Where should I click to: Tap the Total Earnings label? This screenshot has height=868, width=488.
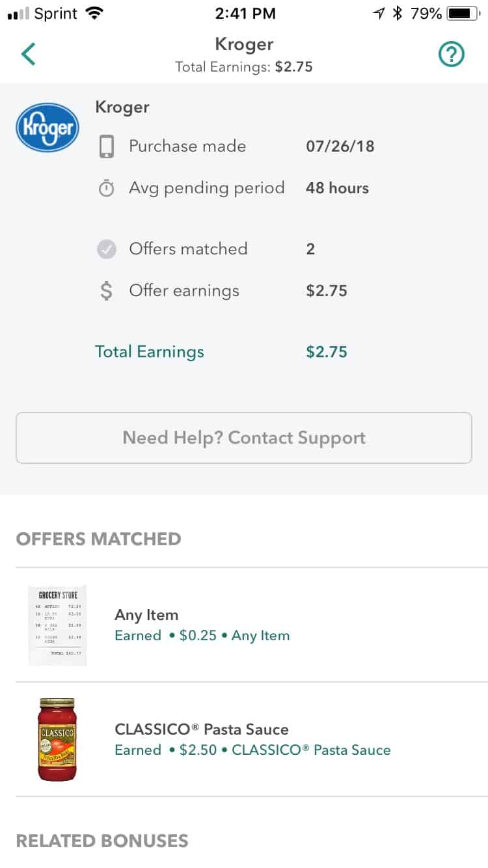click(x=150, y=352)
